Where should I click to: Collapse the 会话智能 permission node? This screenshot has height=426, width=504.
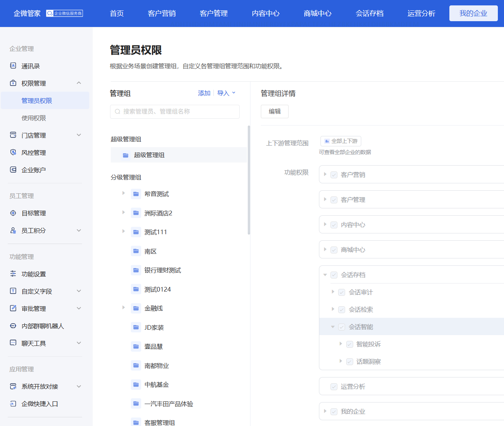tap(333, 327)
